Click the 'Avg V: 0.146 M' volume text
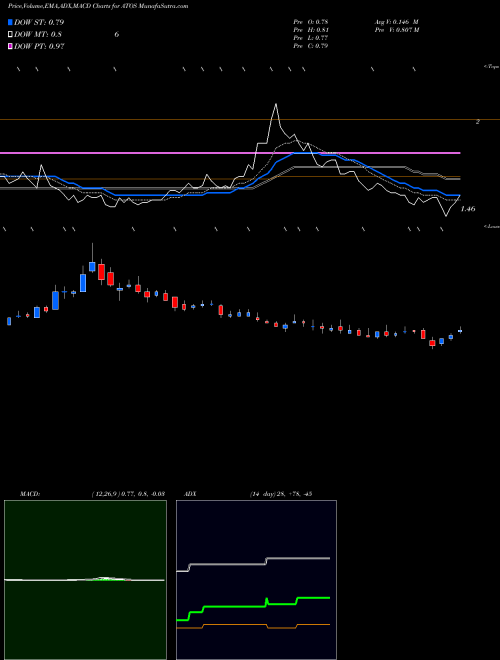This screenshot has height=660, width=500. coord(396,21)
